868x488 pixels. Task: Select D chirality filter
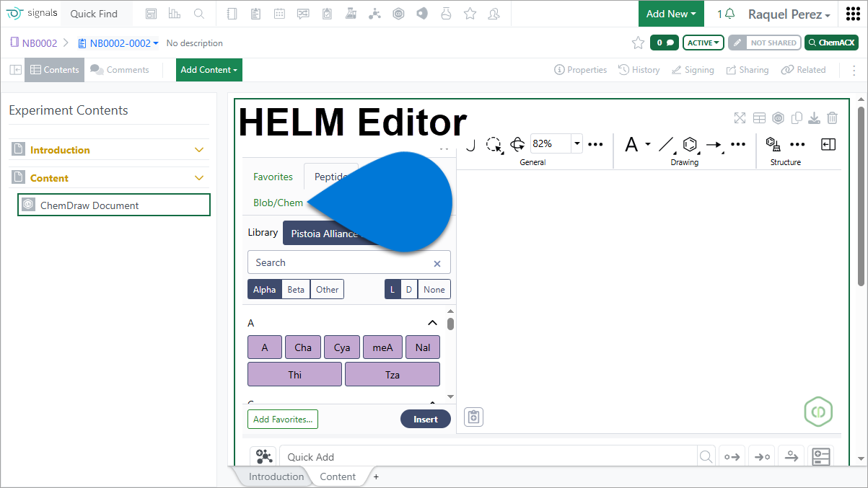click(409, 289)
